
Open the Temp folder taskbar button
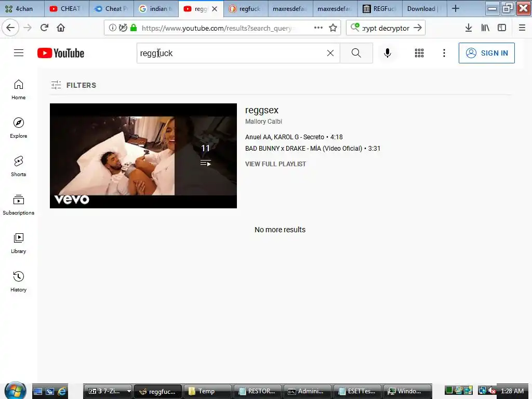[207, 391]
